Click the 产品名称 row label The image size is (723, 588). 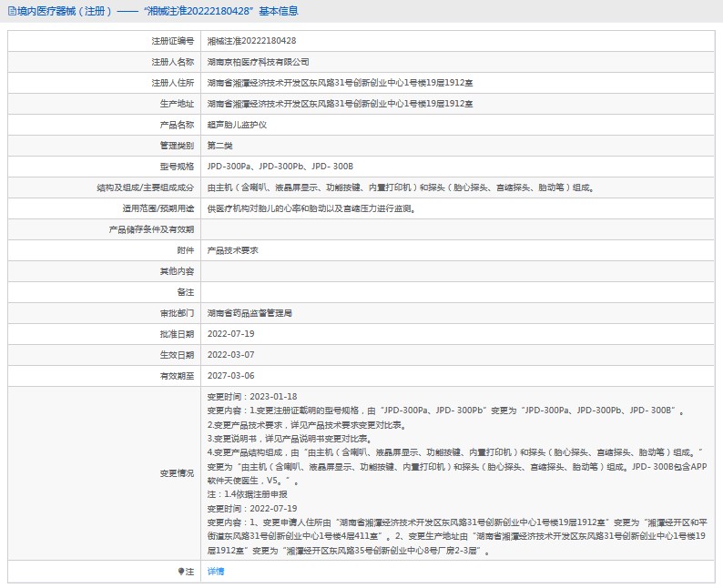pos(177,125)
